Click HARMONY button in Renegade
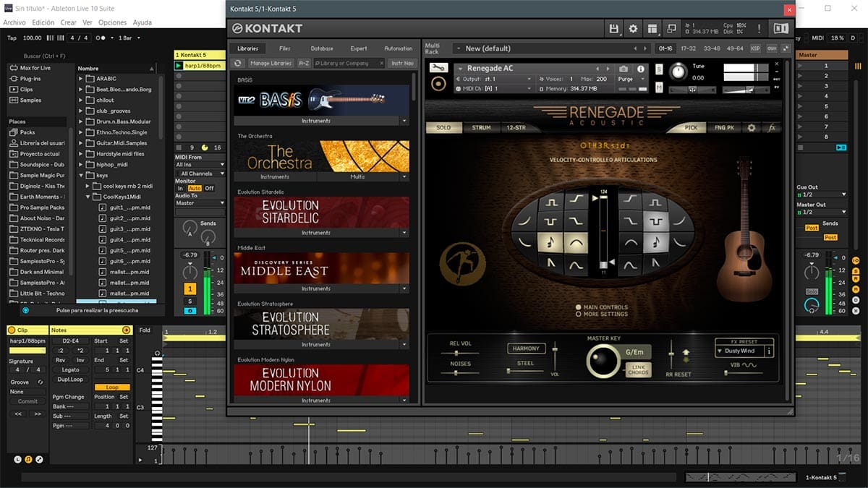 [x=526, y=348]
